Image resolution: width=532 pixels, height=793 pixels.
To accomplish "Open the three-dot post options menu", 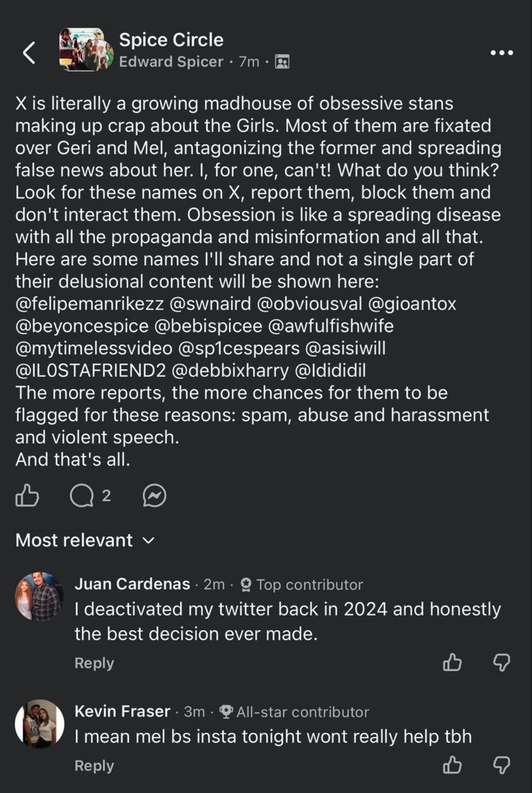I will (x=502, y=53).
